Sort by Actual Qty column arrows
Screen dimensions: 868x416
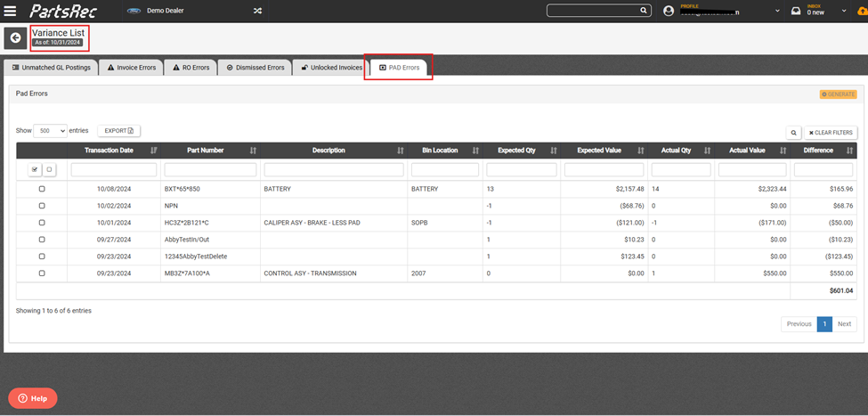tap(708, 151)
